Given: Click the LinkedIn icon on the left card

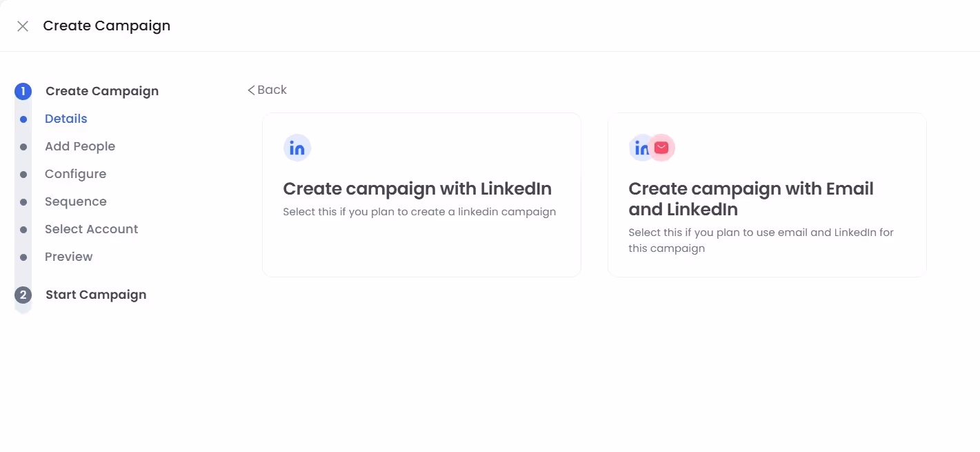Looking at the screenshot, I should tap(297, 147).
